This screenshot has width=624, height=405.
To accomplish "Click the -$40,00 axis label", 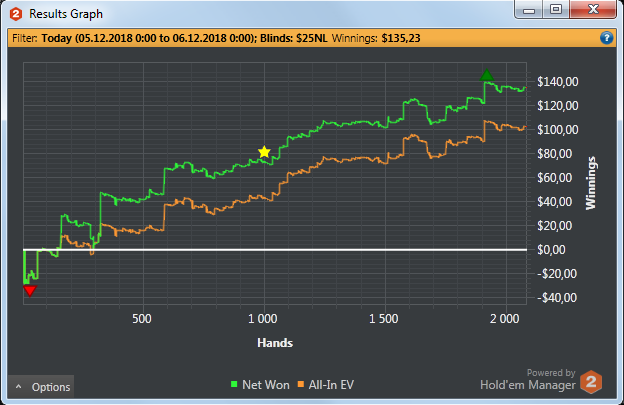I will 557,298.
